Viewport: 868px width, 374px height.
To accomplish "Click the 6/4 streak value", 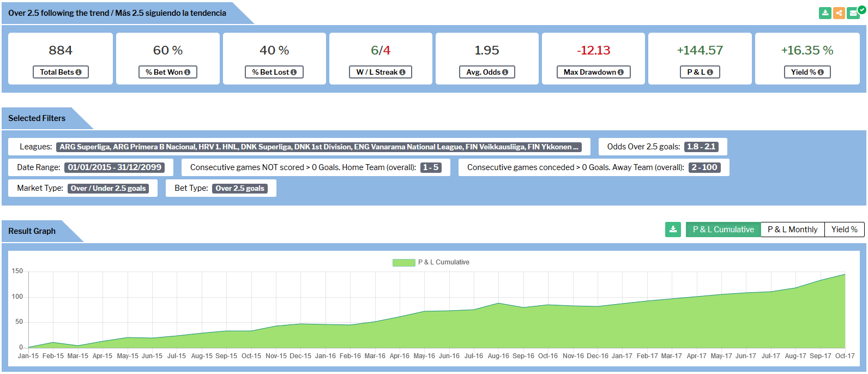I will (x=381, y=50).
